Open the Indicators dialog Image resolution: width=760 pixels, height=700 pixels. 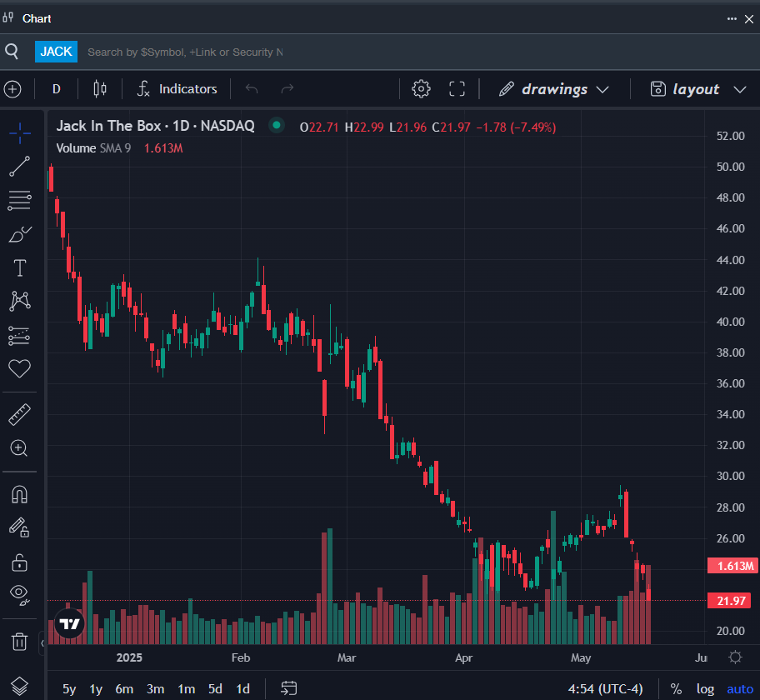tap(177, 88)
